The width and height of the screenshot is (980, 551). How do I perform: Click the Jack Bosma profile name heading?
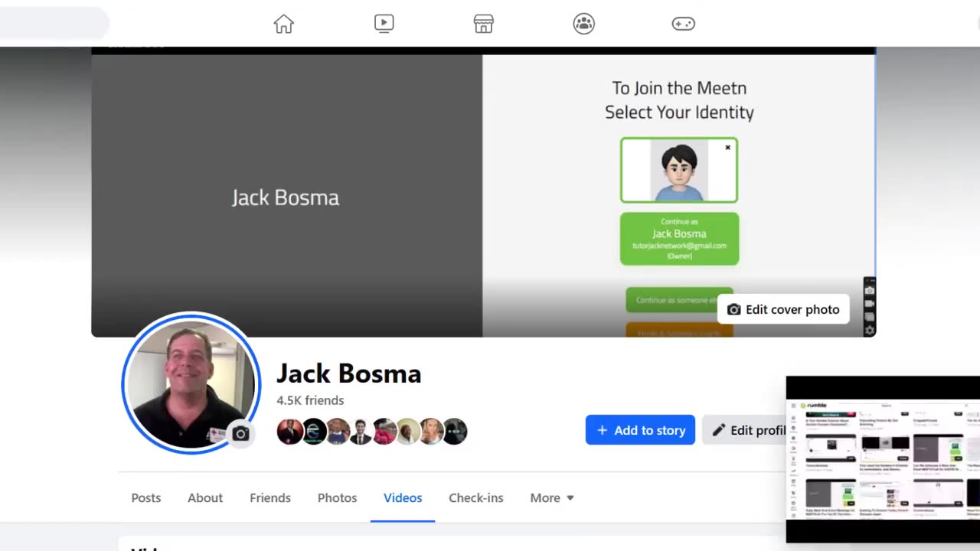click(x=349, y=373)
